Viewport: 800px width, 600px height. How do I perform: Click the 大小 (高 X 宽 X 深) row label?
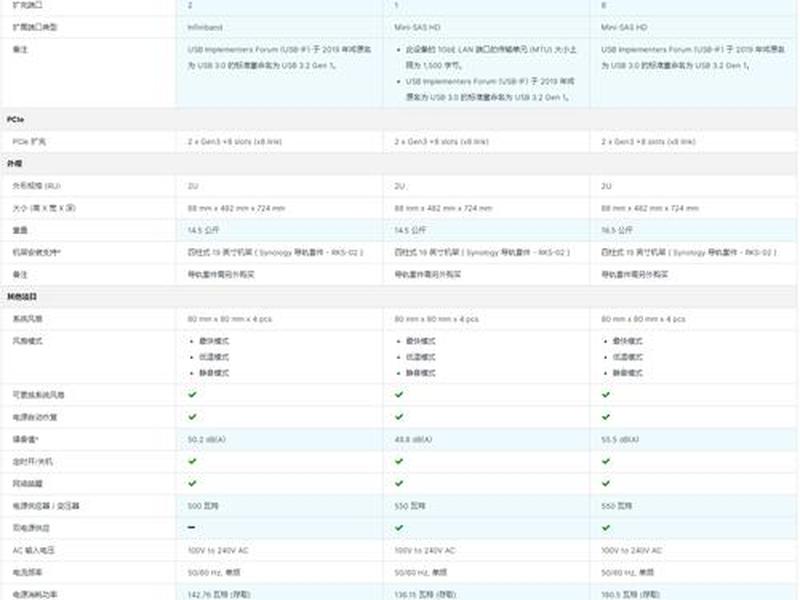click(x=44, y=208)
